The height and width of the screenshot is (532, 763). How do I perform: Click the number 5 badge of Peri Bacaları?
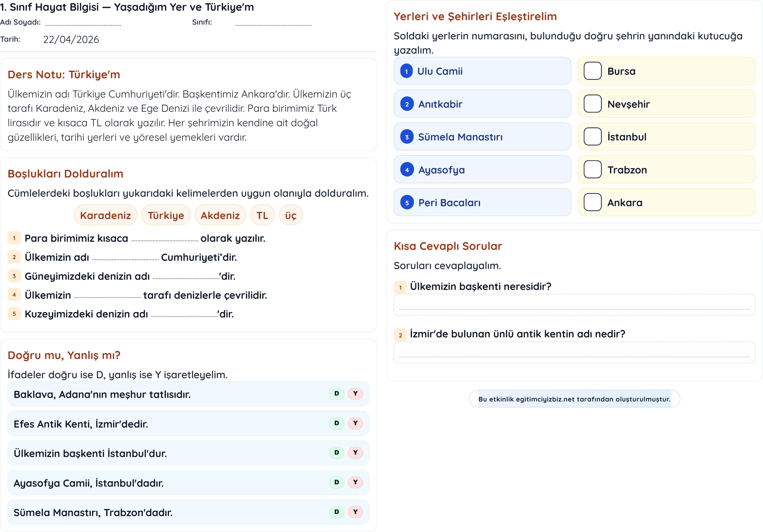pos(407,203)
